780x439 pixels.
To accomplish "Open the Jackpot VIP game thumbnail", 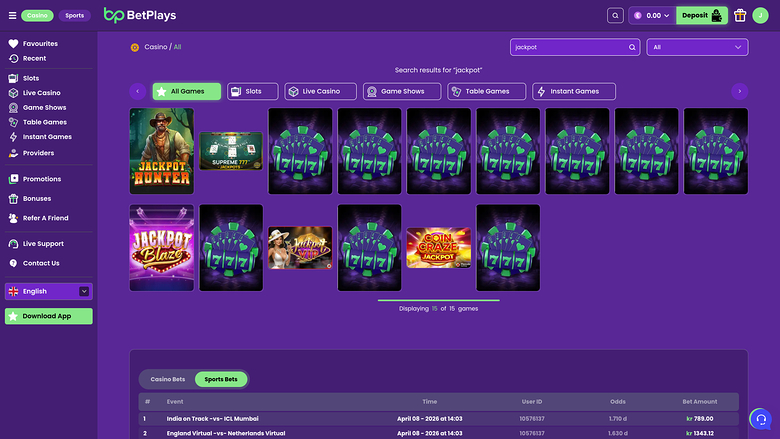I will click(300, 248).
